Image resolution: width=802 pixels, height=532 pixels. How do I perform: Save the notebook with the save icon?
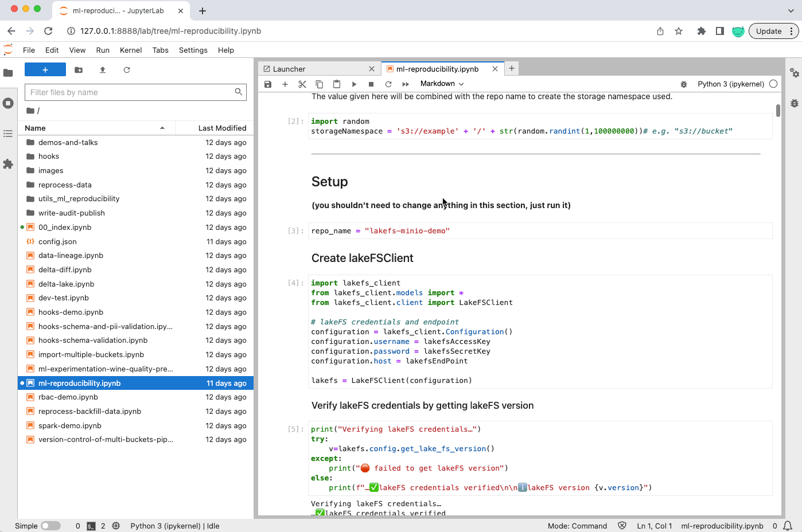coord(268,84)
